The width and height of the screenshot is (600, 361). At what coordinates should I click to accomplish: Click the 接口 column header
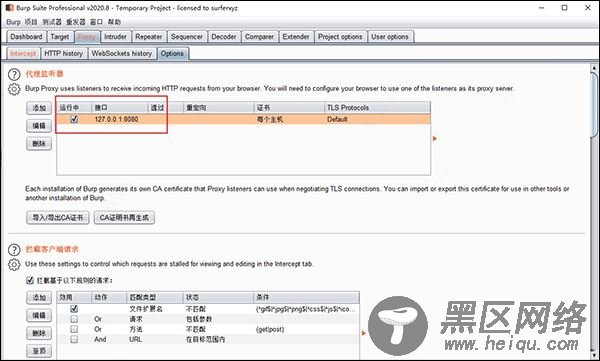point(120,108)
